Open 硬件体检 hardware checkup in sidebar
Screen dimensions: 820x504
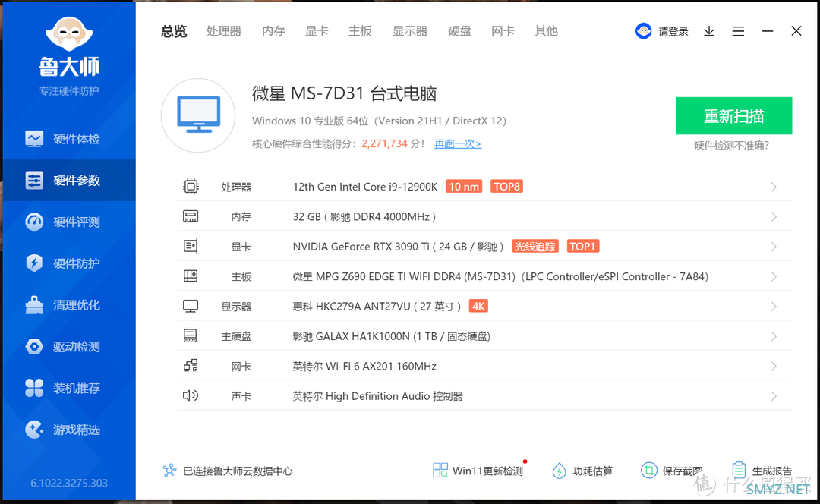69,139
